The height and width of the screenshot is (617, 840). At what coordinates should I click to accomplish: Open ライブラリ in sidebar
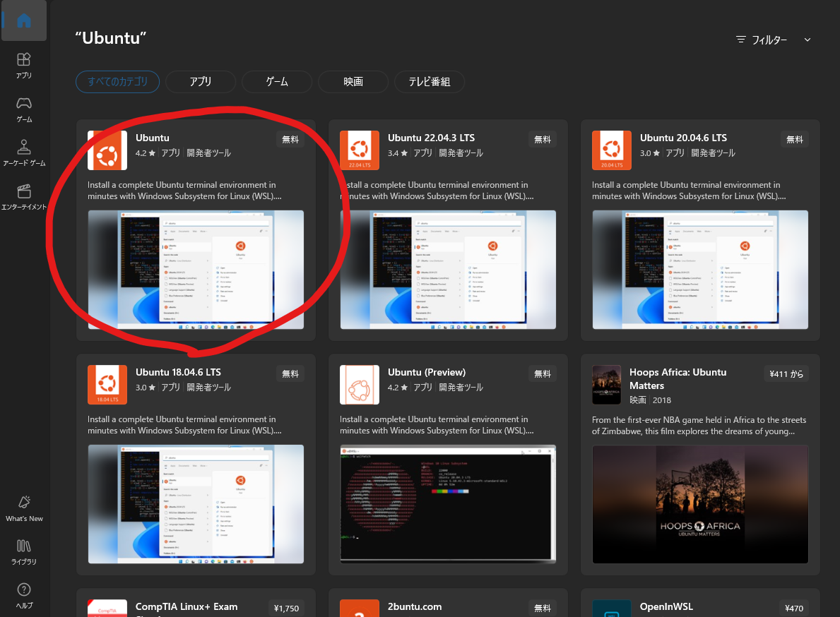(24, 553)
